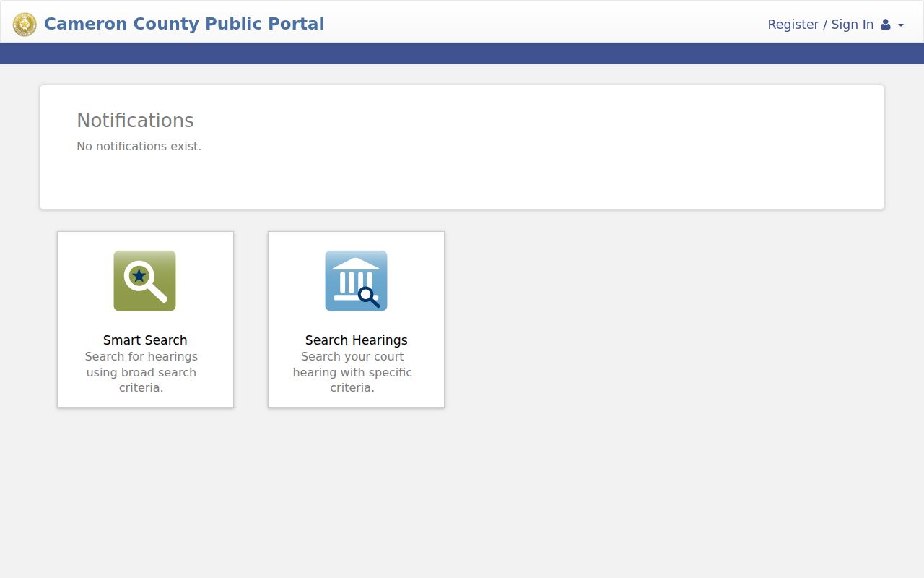Click the Cameron County seal logo
Viewport: 924px width, 578px height.
tap(25, 25)
